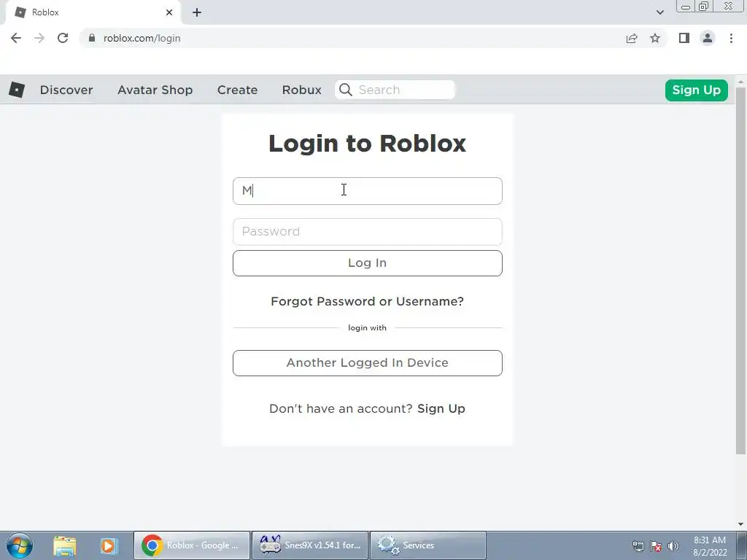747x560 pixels.
Task: Click the padlock site info icon
Action: coord(92,38)
